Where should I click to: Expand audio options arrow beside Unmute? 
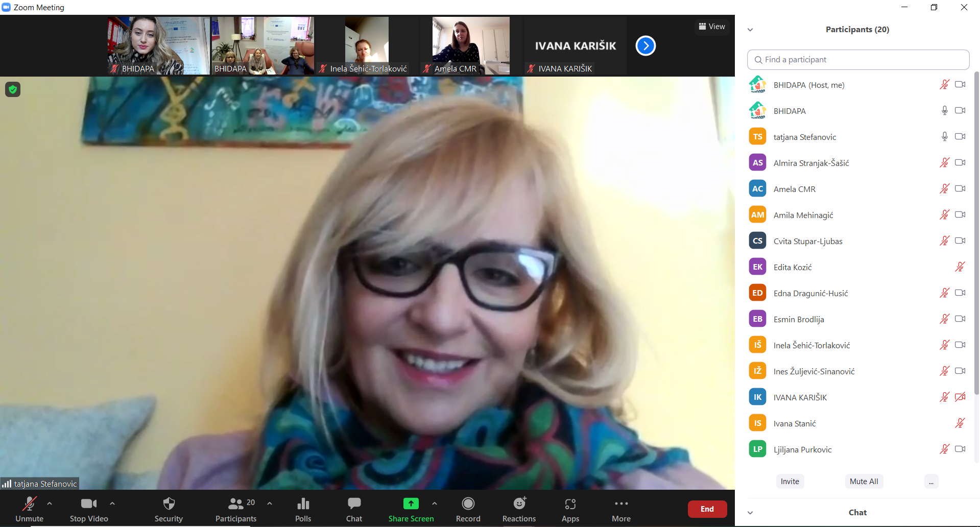[x=50, y=504]
